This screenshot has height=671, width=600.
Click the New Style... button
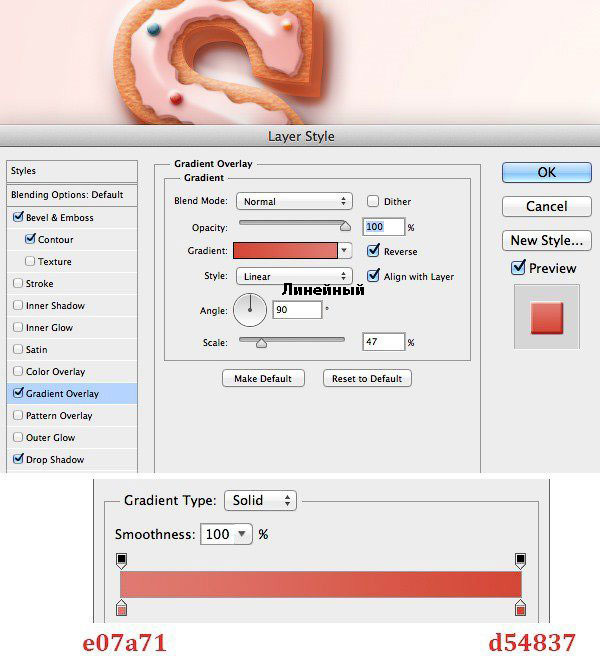[547, 240]
